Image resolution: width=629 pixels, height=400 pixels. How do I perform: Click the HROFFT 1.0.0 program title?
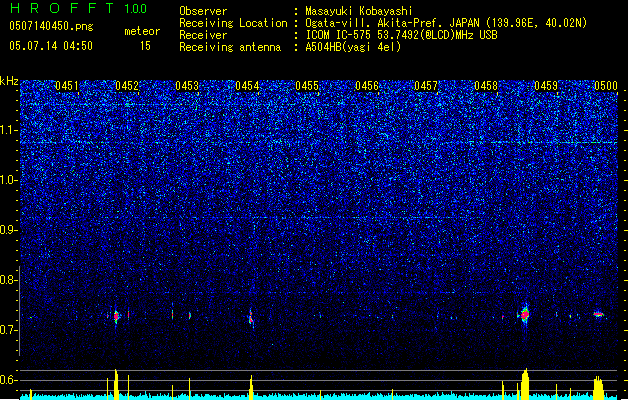pyautogui.click(x=78, y=8)
